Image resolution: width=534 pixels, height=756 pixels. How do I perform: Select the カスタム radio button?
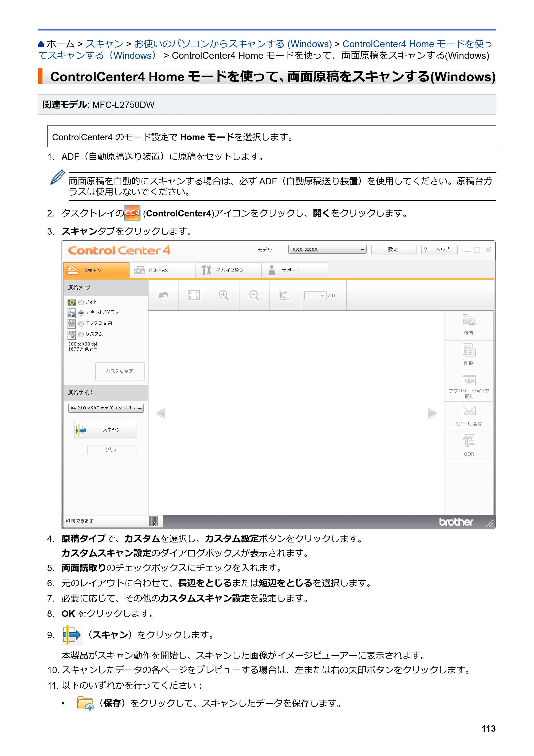(x=81, y=334)
